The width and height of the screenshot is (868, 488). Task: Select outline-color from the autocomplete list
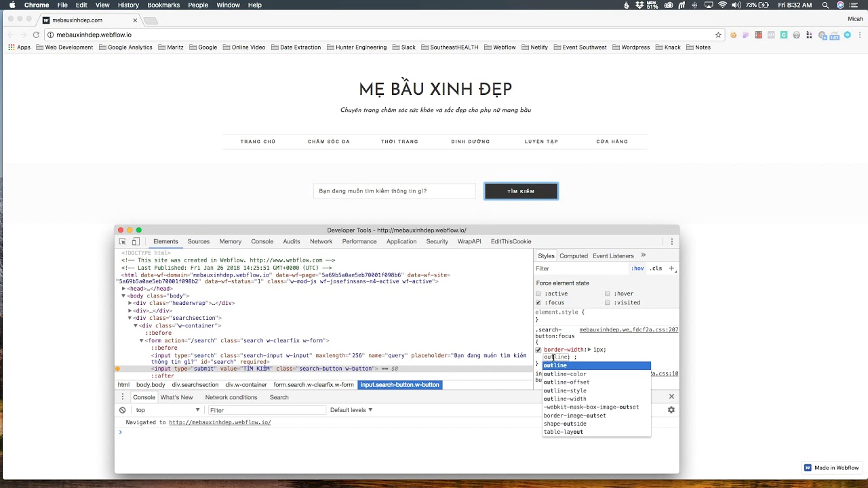coord(596,374)
